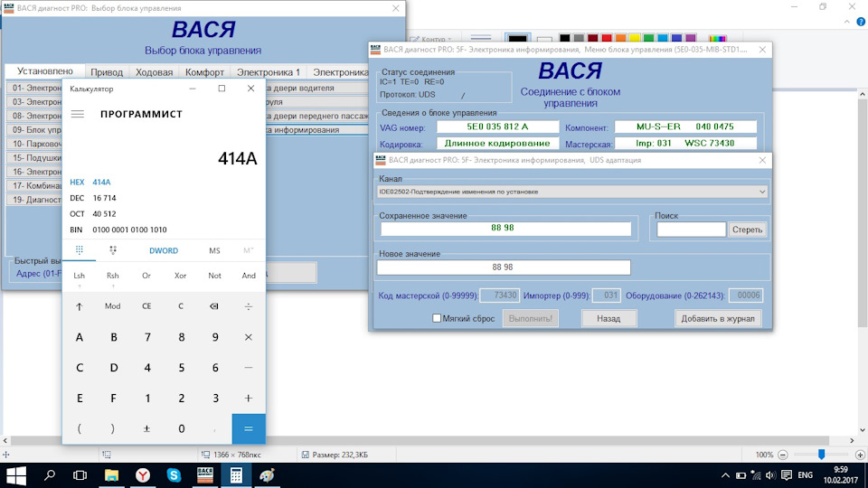Open taskbar search magnifier
This screenshot has height=488, width=868.
point(49,475)
